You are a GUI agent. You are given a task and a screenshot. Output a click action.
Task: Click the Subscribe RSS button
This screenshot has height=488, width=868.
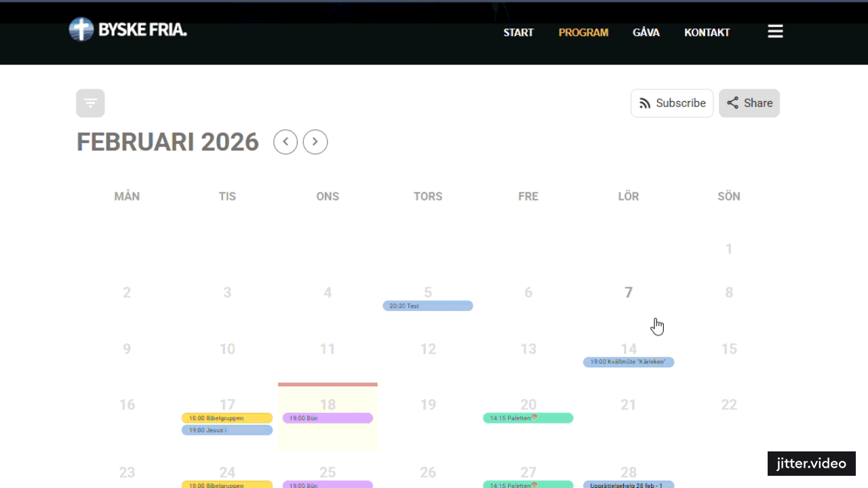pos(671,103)
